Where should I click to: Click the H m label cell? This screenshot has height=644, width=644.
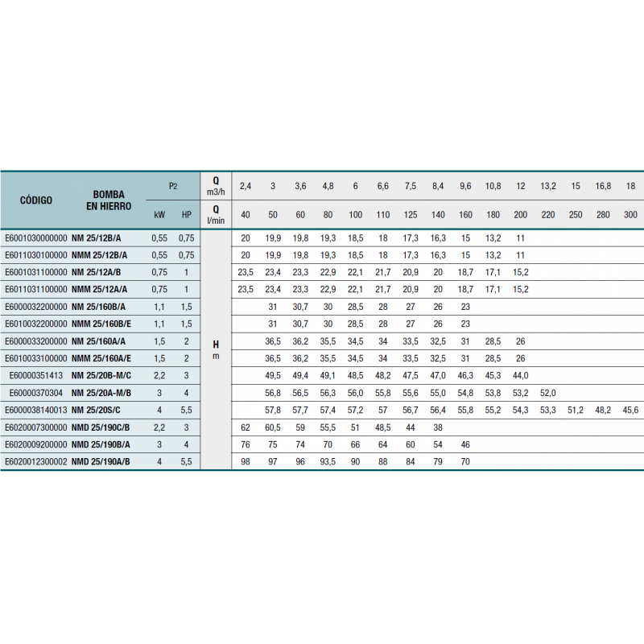click(x=216, y=350)
